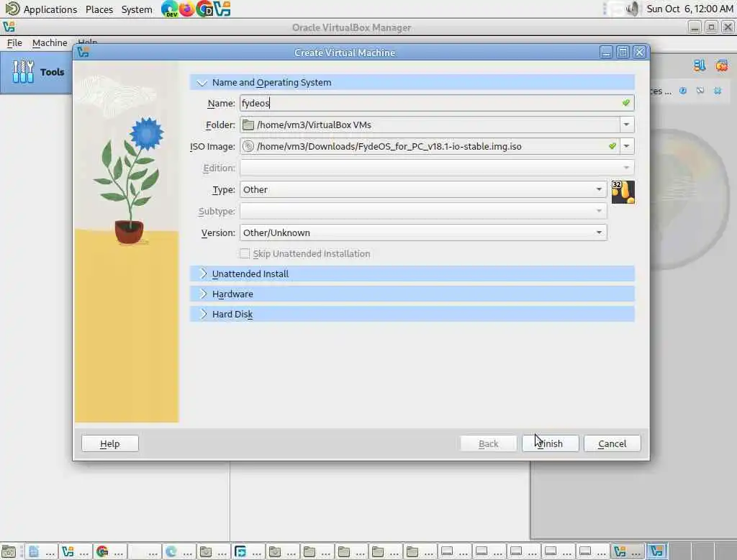The height and width of the screenshot is (560, 737).
Task: Collapse Name and Operating System section
Action: 412,82
